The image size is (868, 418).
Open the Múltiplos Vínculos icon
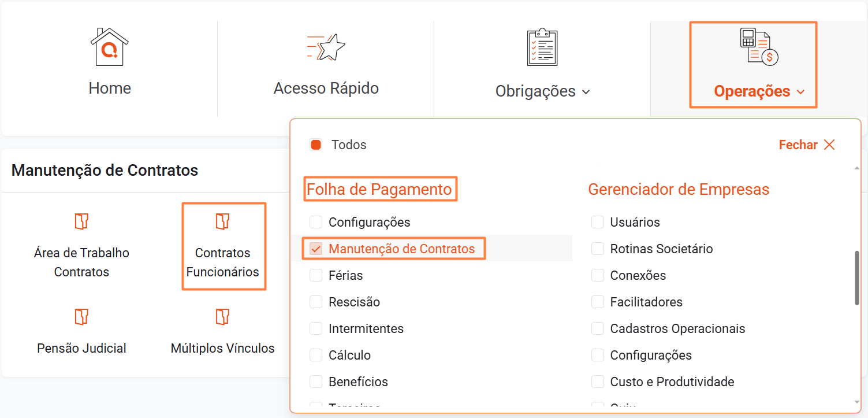[223, 317]
